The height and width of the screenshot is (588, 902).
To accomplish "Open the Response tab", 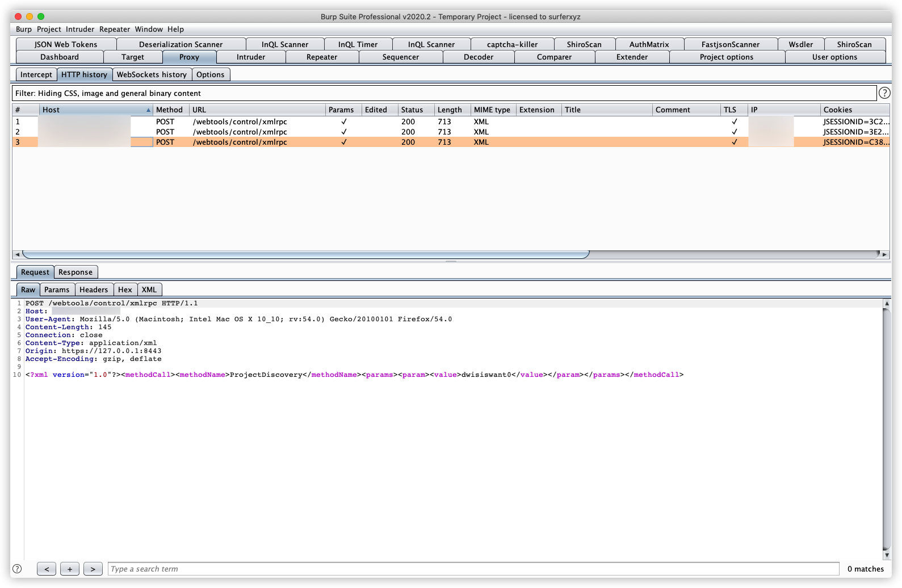I will [x=75, y=272].
